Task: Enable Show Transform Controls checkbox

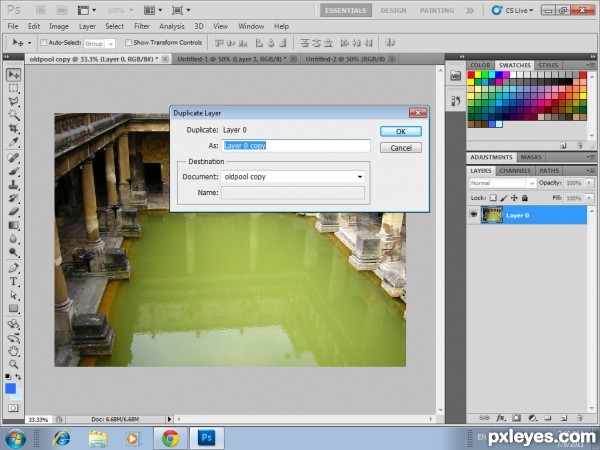Action: pos(129,42)
